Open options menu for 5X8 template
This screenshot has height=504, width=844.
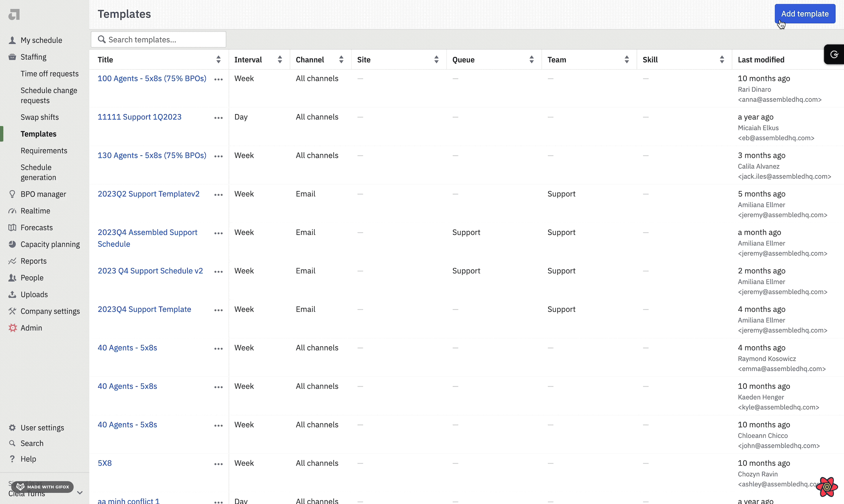(218, 464)
